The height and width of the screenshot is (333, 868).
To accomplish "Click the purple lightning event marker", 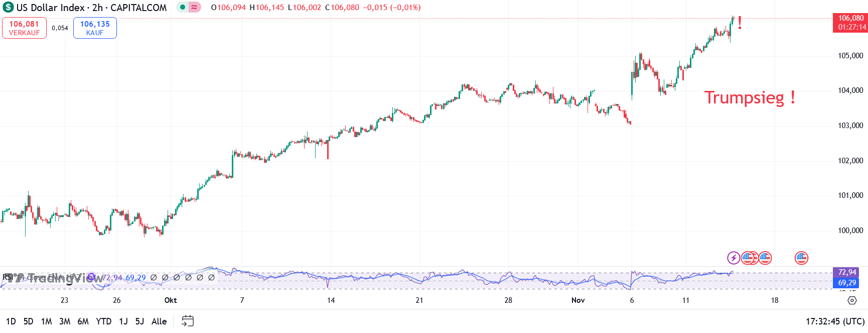I will (734, 258).
